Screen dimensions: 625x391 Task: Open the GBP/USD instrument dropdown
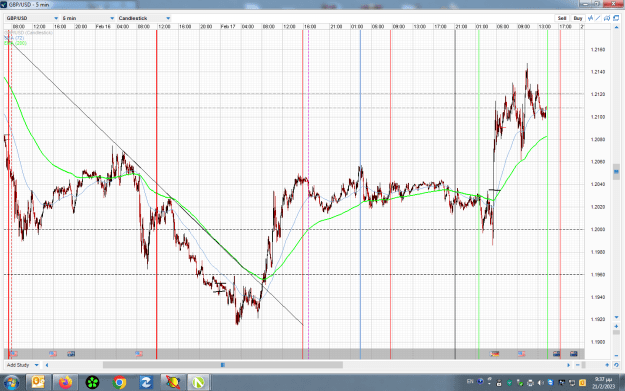(x=32, y=18)
